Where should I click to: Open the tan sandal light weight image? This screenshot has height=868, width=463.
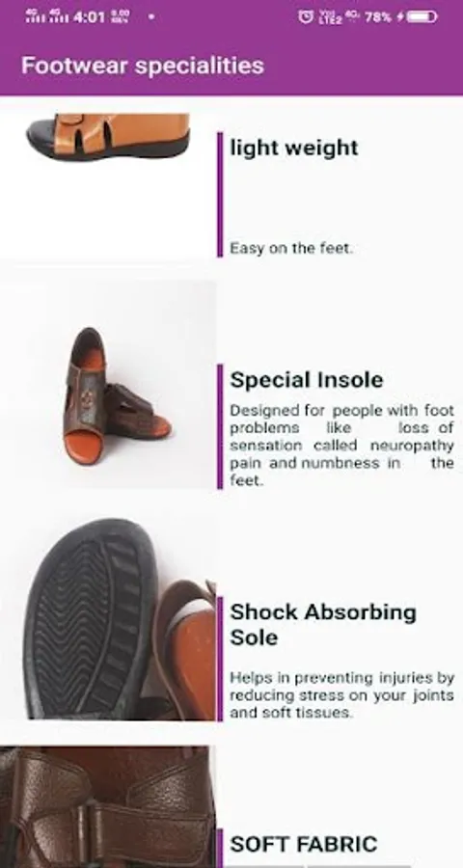pos(109,137)
